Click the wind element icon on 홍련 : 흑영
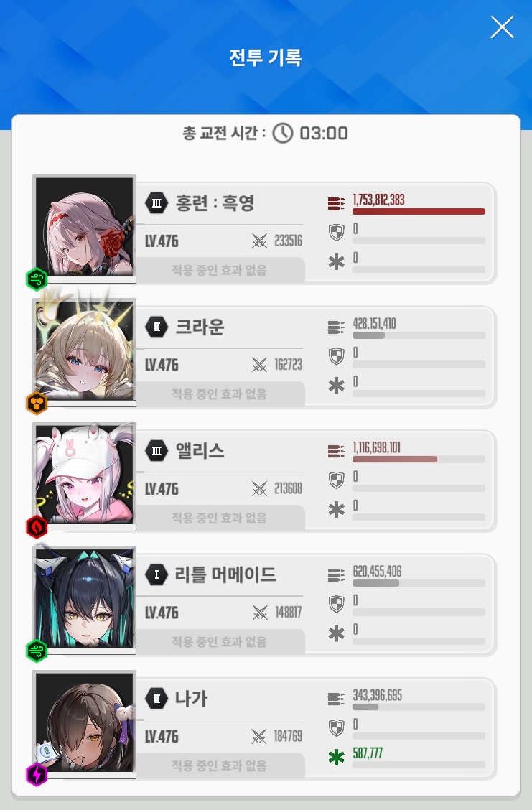 [x=37, y=279]
